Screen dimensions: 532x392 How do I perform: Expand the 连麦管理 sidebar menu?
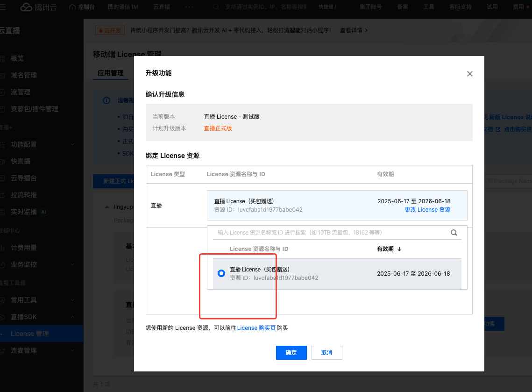click(x=72, y=350)
